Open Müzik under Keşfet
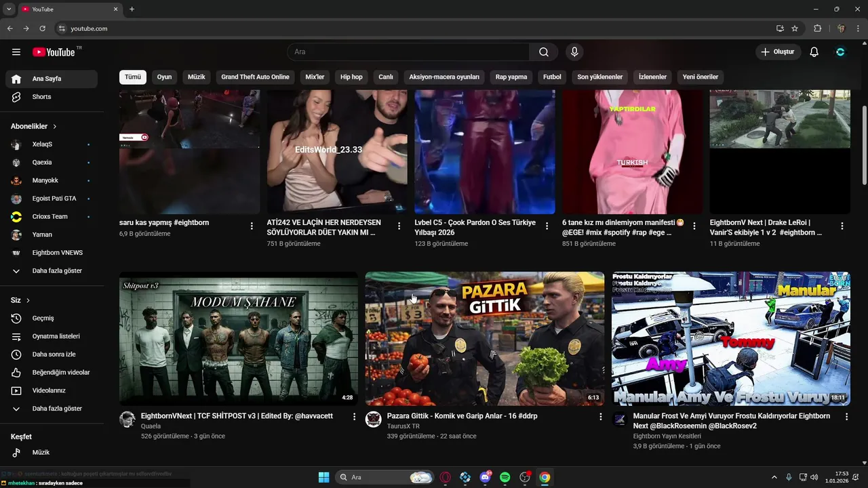Screen dimensions: 868x488 pyautogui.click(x=52, y=453)
